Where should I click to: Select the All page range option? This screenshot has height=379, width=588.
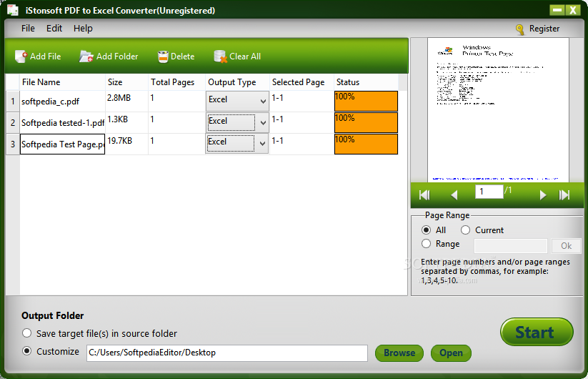pos(426,230)
